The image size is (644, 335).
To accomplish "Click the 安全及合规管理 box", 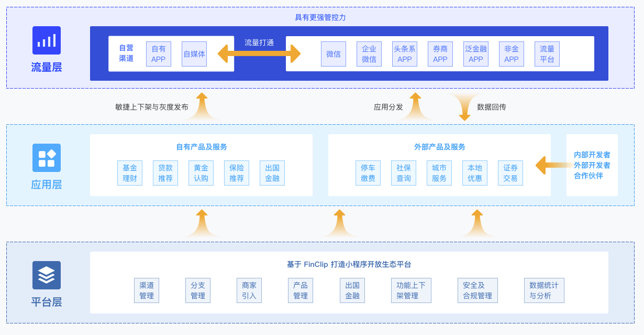I will (478, 290).
